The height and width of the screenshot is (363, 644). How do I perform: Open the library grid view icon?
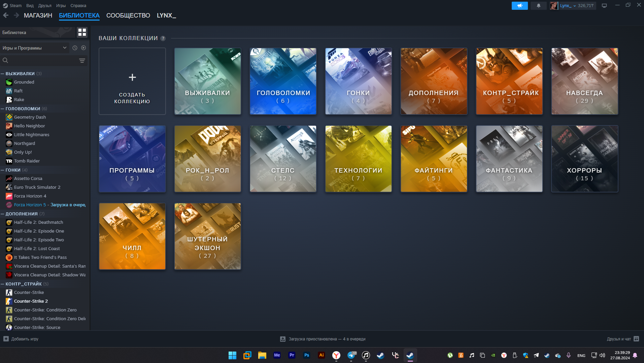(82, 32)
